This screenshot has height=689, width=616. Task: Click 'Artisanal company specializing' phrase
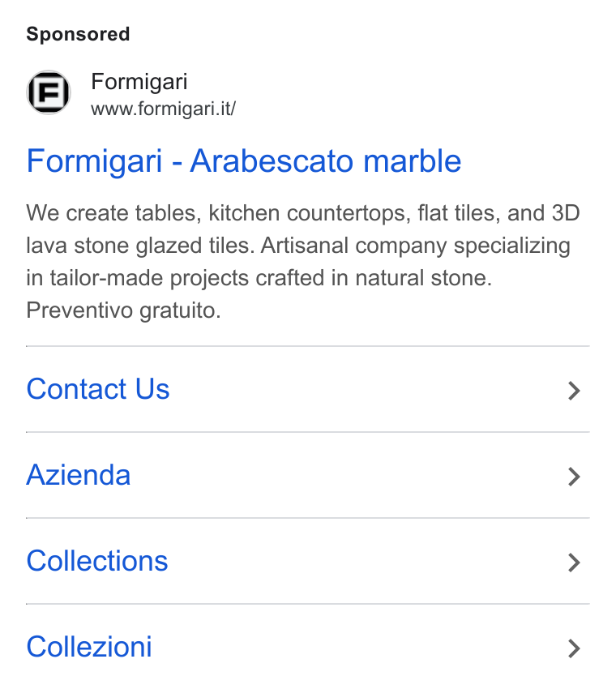point(416,246)
